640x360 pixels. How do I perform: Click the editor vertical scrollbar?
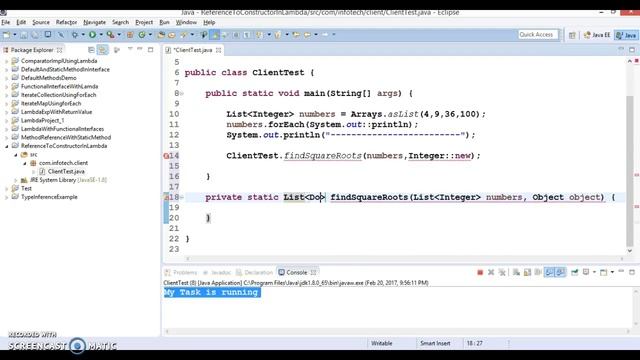coord(630,170)
